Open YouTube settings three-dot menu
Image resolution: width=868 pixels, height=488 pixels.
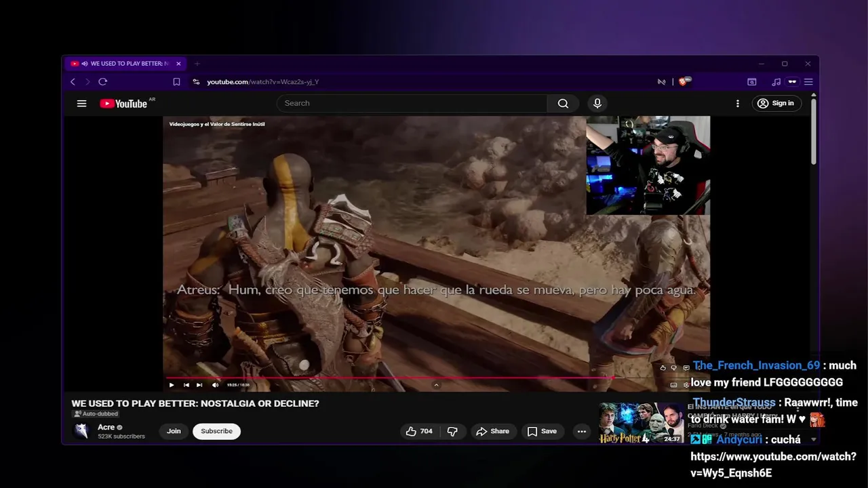738,103
